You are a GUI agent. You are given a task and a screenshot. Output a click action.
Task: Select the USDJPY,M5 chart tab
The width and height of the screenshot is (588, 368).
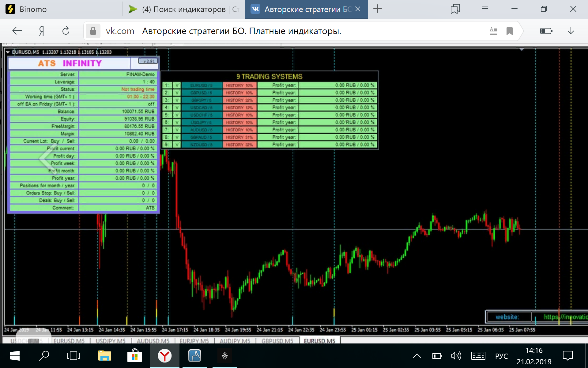(111, 341)
